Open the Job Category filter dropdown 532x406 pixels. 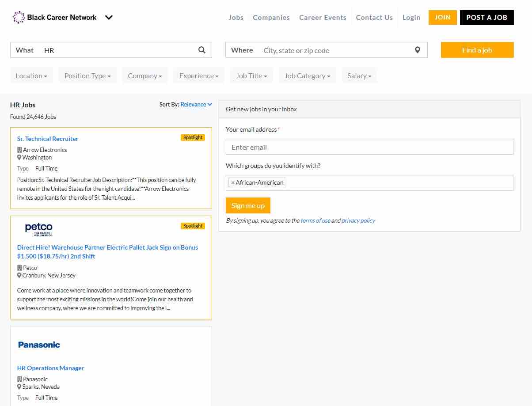(308, 76)
